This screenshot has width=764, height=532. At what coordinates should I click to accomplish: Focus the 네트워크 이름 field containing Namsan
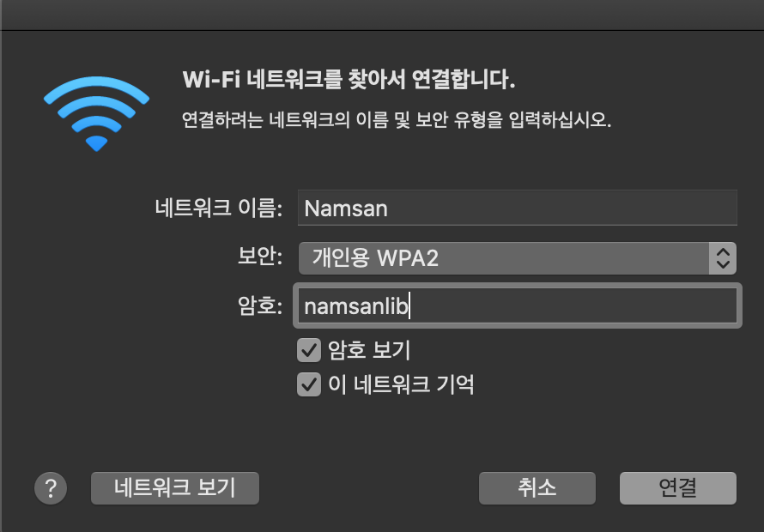pyautogui.click(x=518, y=208)
